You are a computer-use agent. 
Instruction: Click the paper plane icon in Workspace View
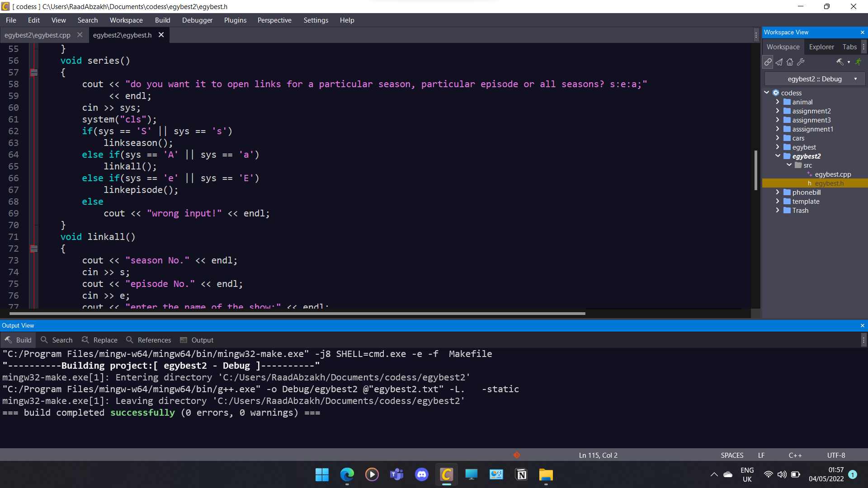click(x=779, y=62)
